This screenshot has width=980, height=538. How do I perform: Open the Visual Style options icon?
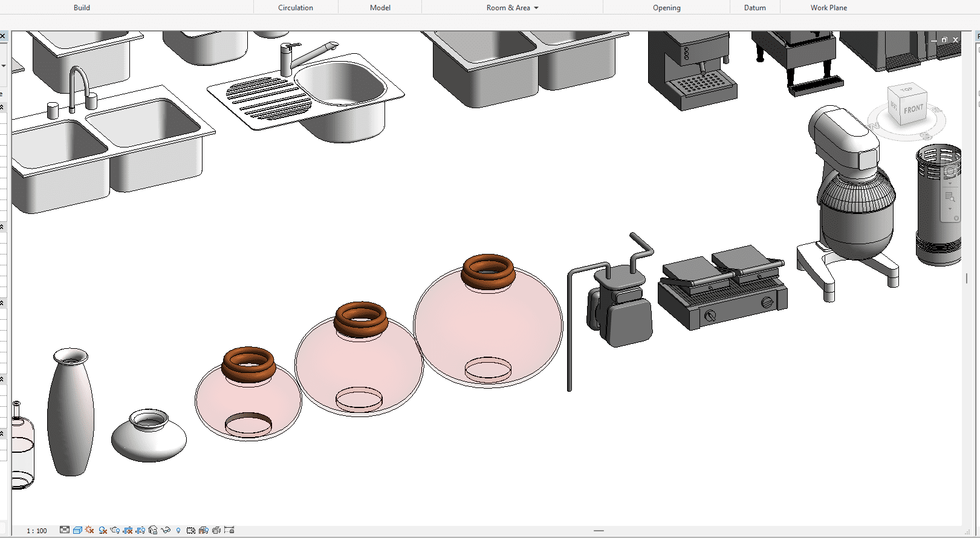(x=77, y=530)
